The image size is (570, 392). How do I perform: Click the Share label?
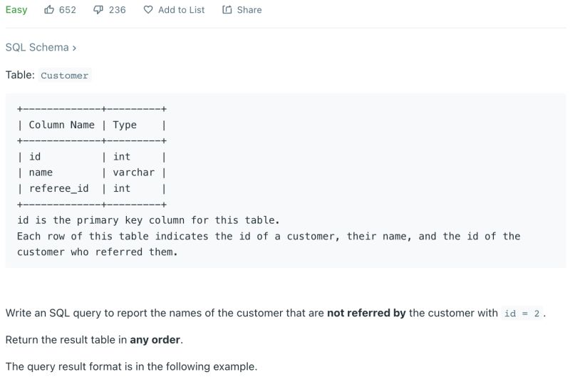[249, 10]
